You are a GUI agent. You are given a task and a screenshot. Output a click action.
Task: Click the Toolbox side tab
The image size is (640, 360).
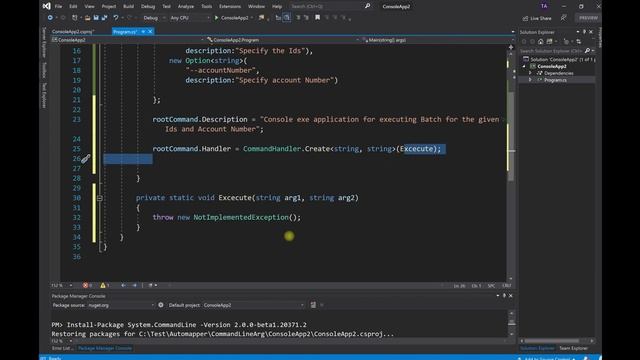click(x=44, y=70)
